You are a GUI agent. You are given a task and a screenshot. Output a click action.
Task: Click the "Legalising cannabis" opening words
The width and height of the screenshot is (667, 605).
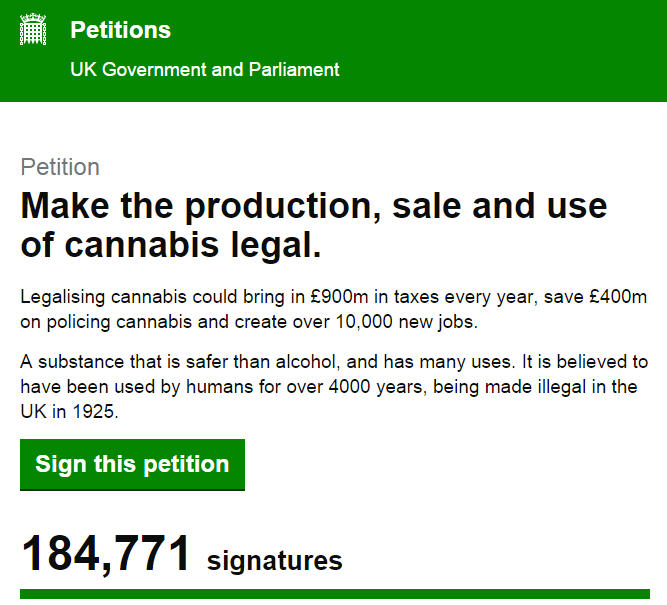(94, 297)
